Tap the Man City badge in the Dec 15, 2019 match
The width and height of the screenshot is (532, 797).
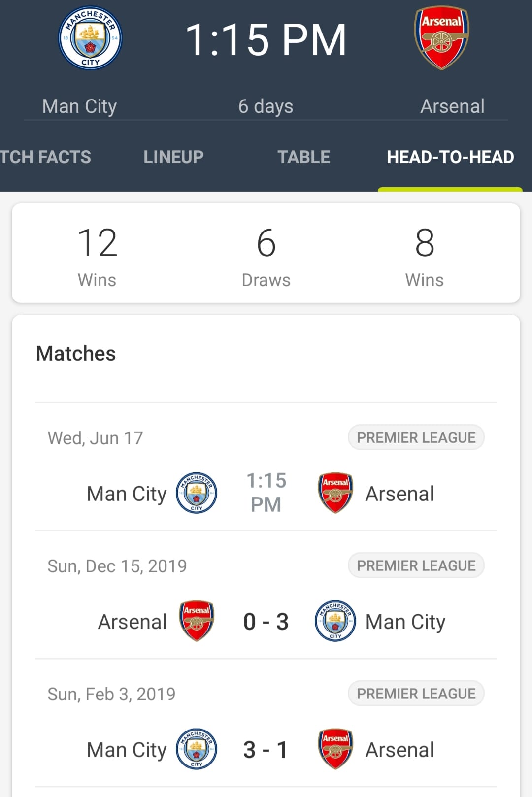(335, 621)
